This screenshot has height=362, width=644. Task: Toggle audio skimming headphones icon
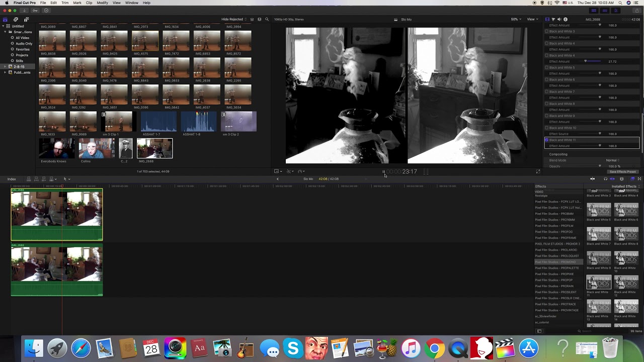[605, 179]
